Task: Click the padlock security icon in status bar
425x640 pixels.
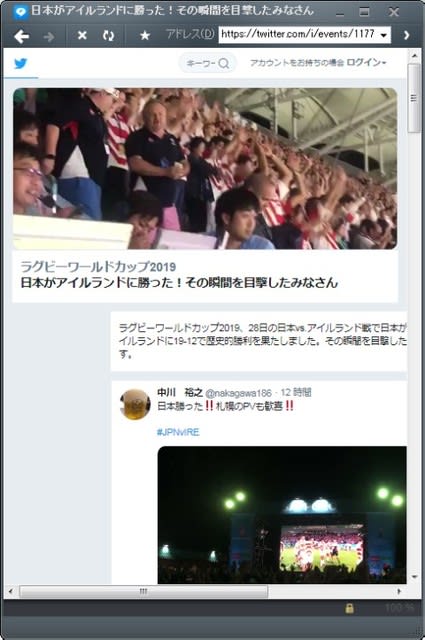Action: (349, 608)
